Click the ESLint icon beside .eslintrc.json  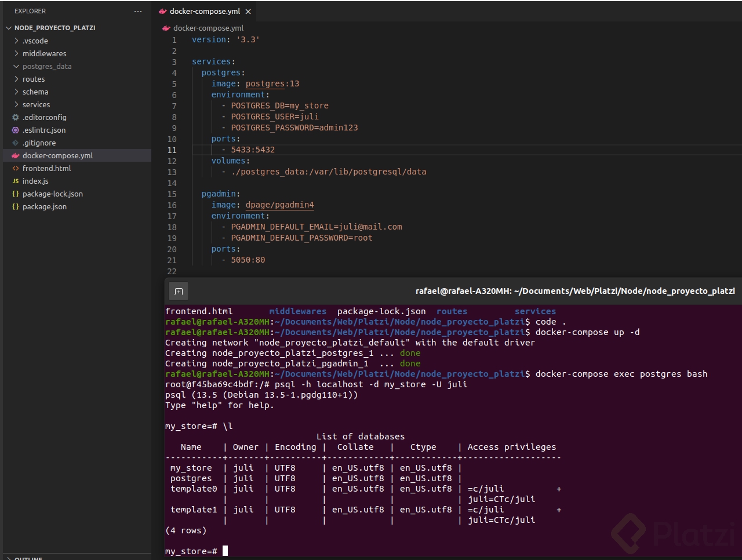coord(16,130)
